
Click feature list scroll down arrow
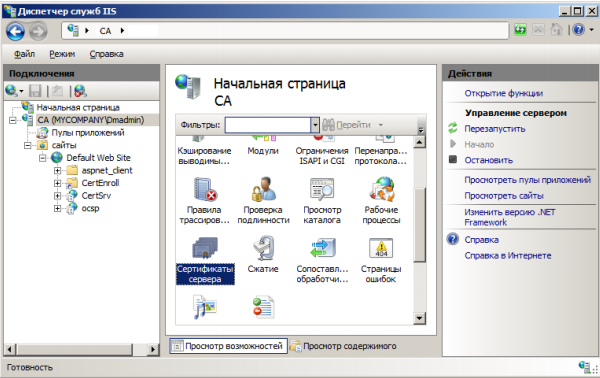(420, 318)
